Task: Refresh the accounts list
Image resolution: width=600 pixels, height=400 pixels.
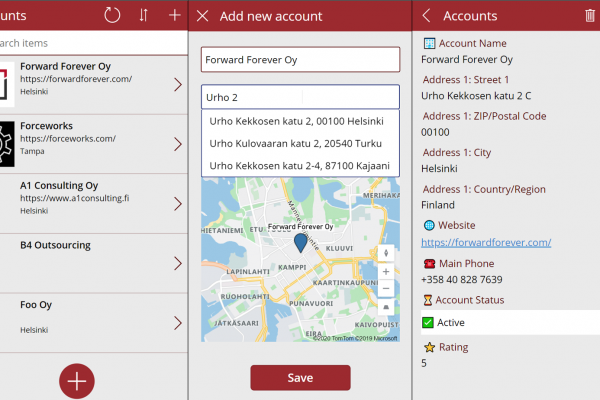Action: point(112,15)
